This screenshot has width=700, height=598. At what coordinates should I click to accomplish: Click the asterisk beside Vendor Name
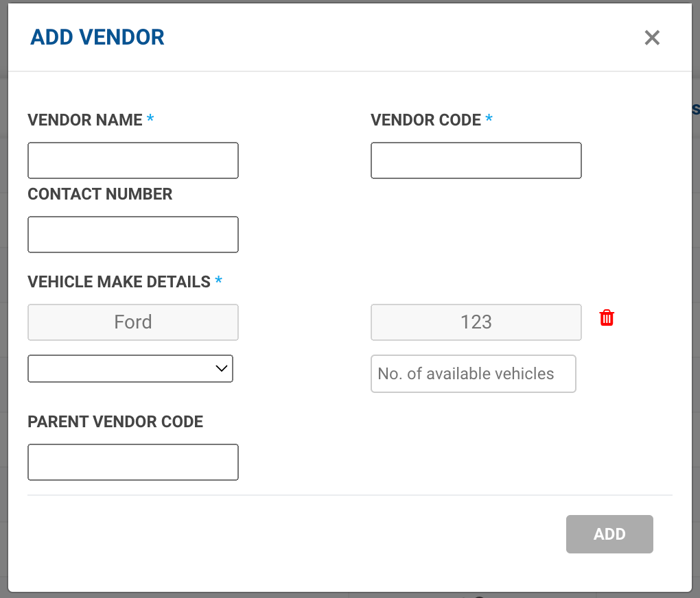150,119
